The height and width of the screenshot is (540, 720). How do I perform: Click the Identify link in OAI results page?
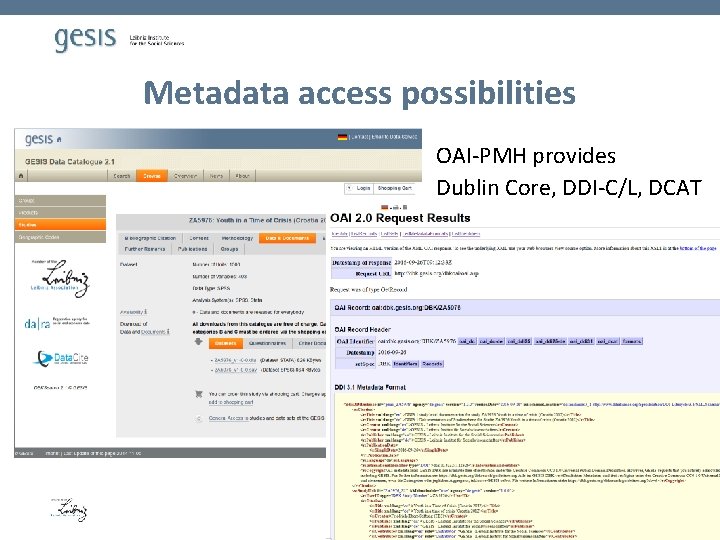(x=339, y=234)
